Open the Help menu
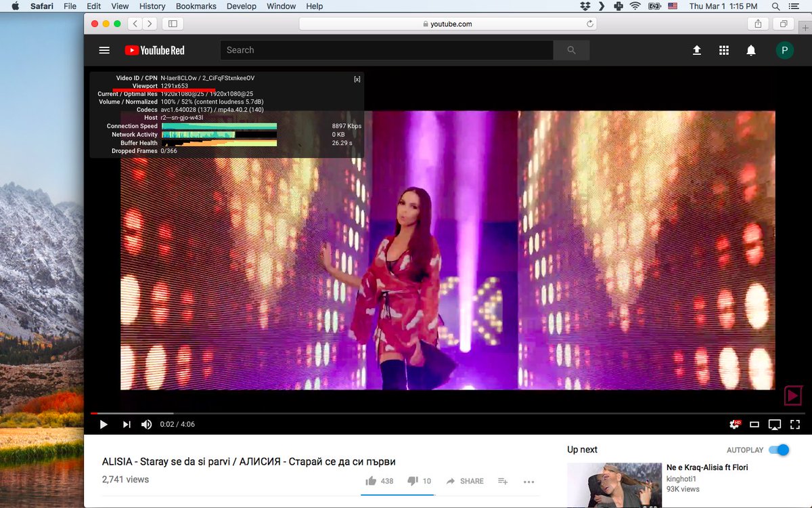812x508 pixels. [315, 6]
